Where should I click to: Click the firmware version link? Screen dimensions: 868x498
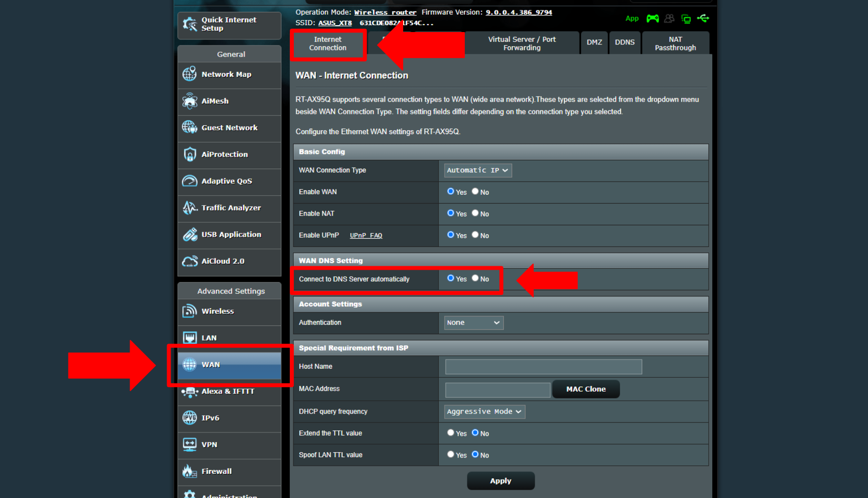[519, 12]
